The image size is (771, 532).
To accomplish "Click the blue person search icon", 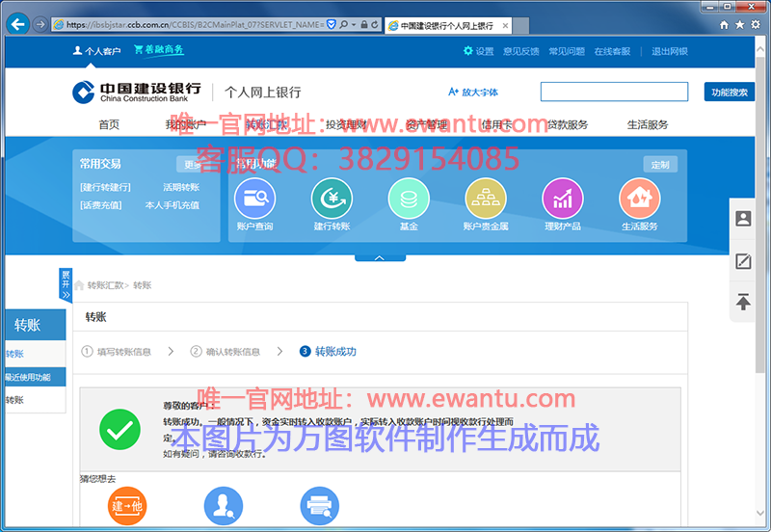I will (224, 506).
